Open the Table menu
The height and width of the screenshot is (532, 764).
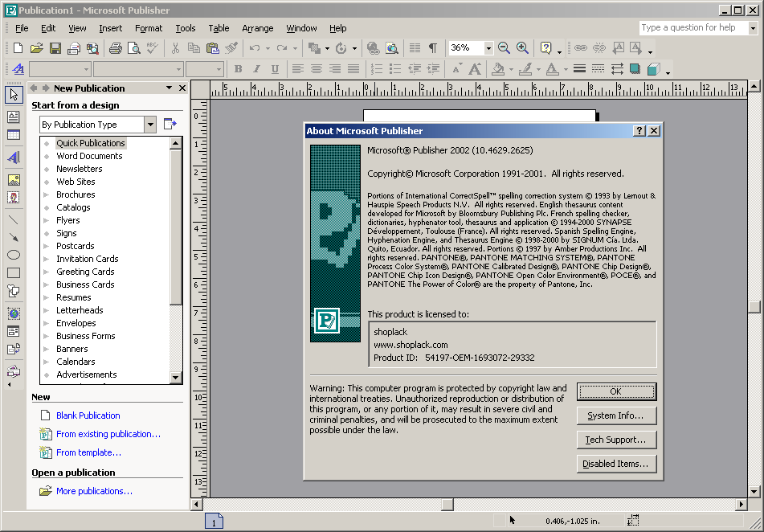[x=219, y=28]
